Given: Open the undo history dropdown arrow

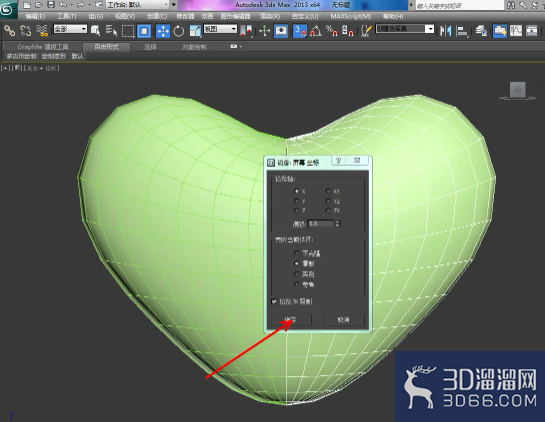Looking at the screenshot, I should point(71,5).
